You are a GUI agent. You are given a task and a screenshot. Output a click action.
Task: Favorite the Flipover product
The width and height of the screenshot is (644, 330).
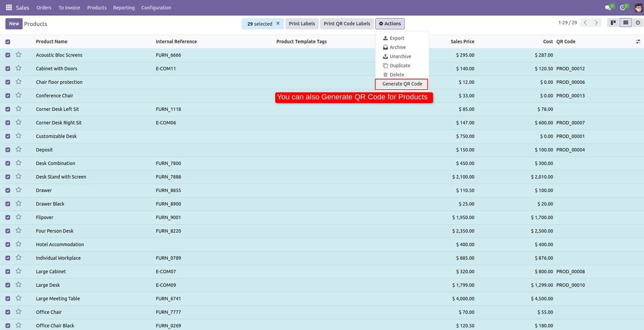[x=18, y=217]
